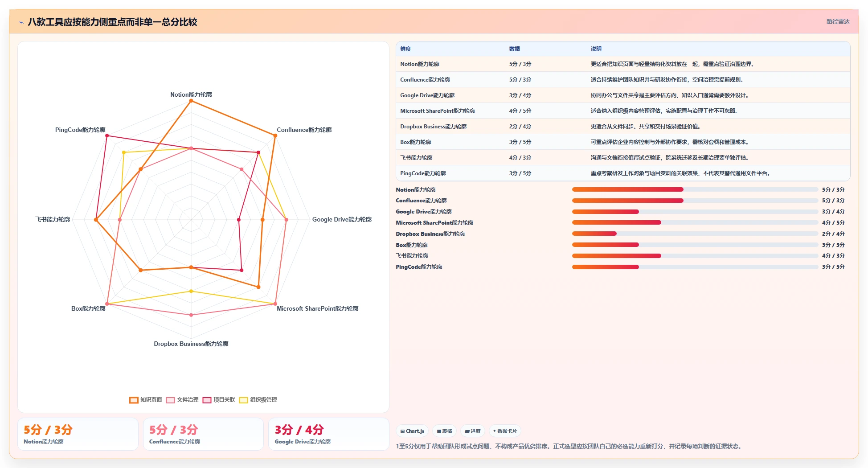
Task: Open the Google Drive能力轮廓 stat card
Action: pyautogui.click(x=329, y=434)
